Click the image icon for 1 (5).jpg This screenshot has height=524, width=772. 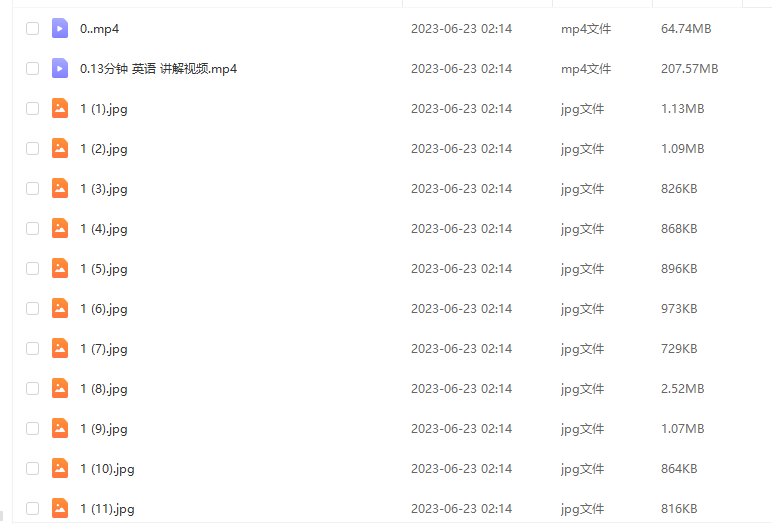point(60,268)
